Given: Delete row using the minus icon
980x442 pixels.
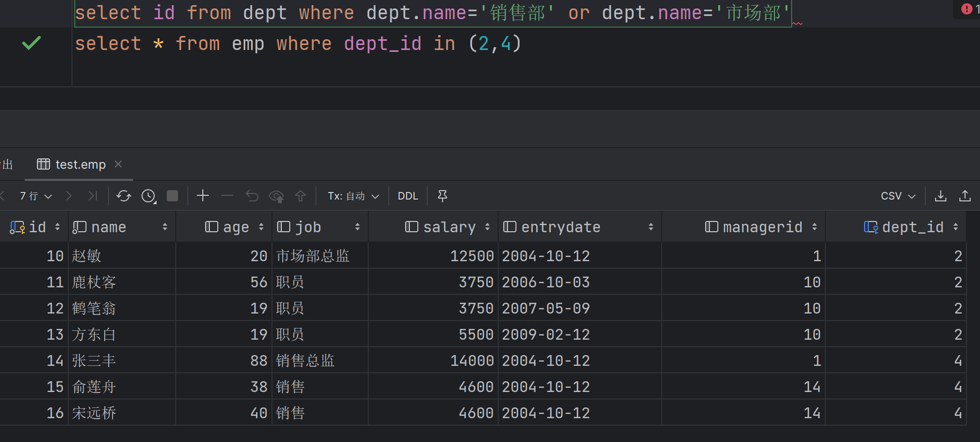Looking at the screenshot, I should point(227,196).
